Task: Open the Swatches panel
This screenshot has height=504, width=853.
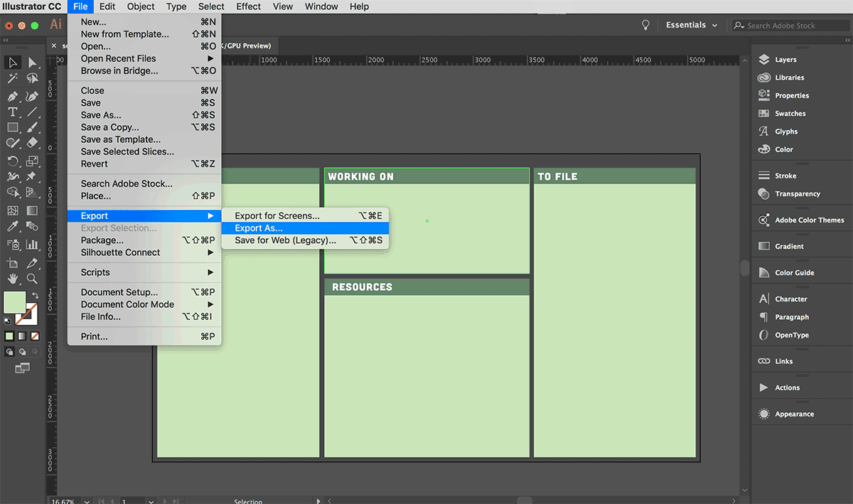Action: [790, 114]
